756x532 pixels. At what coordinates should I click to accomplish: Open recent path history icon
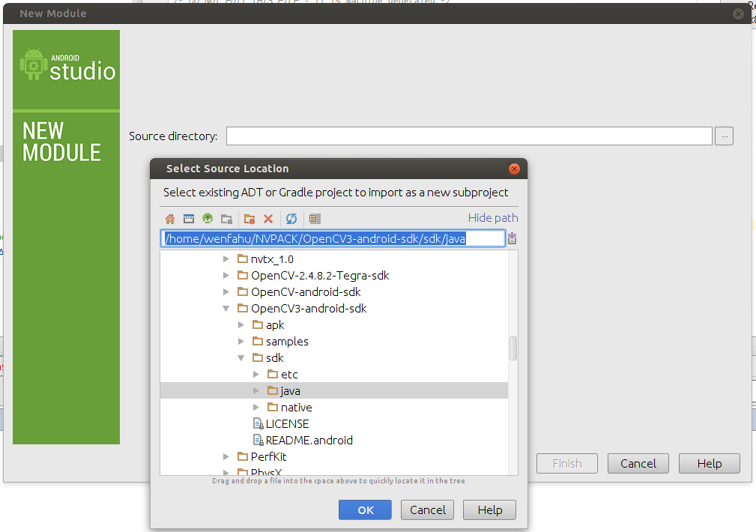(x=512, y=238)
